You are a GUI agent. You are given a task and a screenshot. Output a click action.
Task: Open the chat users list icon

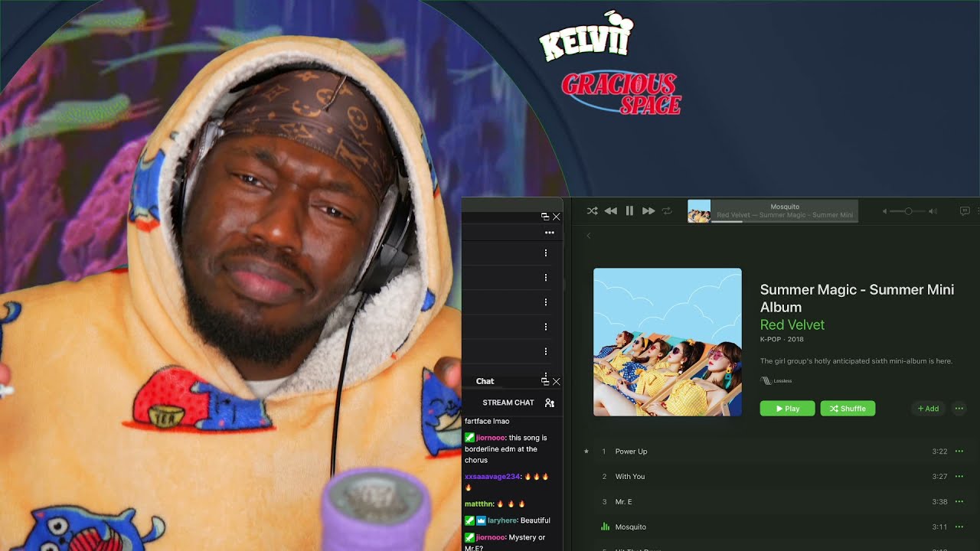pyautogui.click(x=549, y=403)
